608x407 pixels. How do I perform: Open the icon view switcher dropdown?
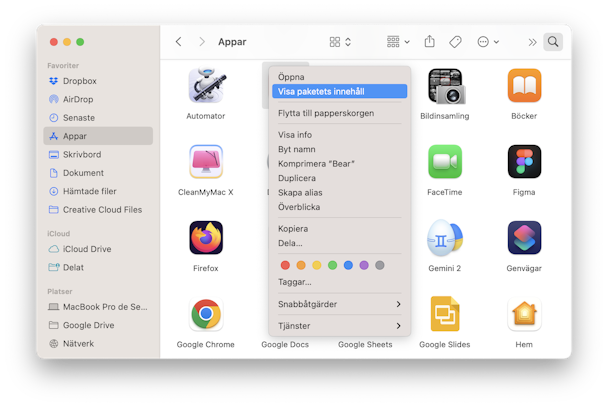tap(340, 42)
